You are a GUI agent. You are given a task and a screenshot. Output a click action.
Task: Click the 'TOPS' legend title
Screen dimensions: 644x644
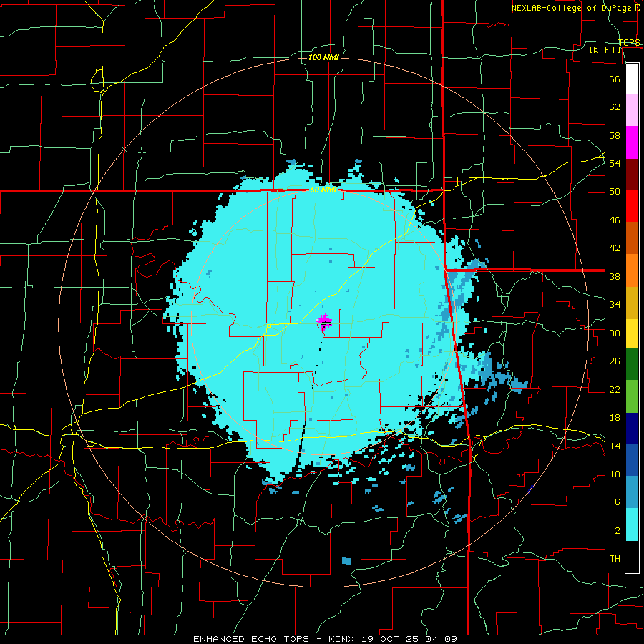coord(629,43)
